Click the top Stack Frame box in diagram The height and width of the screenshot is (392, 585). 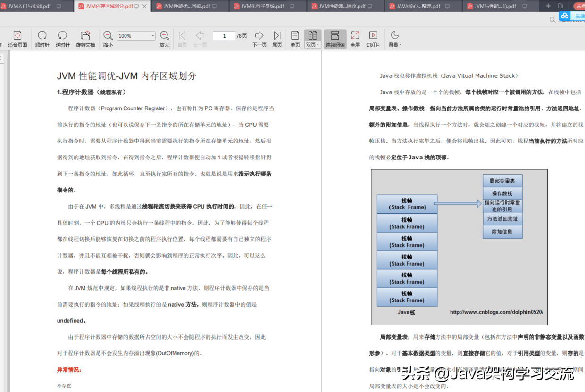pos(407,204)
